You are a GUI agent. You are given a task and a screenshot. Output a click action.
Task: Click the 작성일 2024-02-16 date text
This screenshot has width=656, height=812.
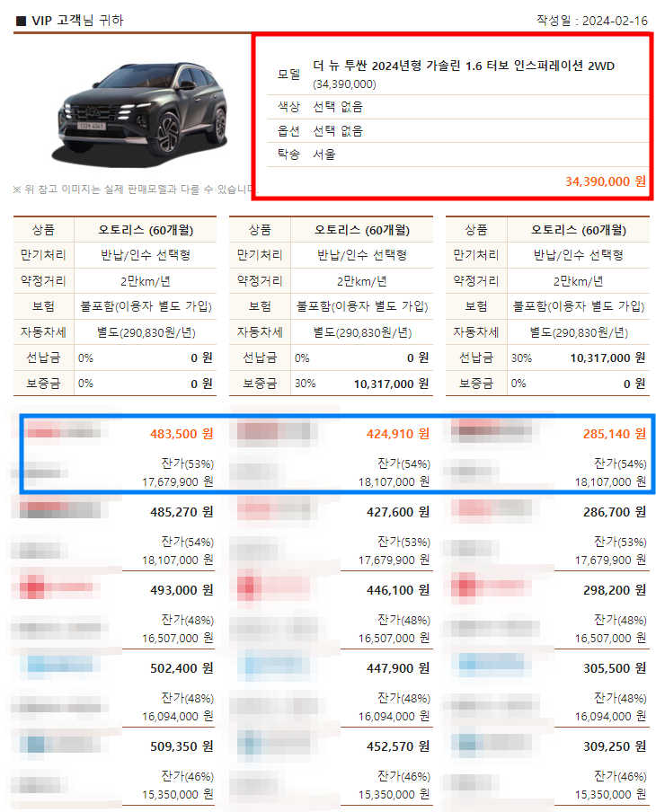pyautogui.click(x=591, y=21)
